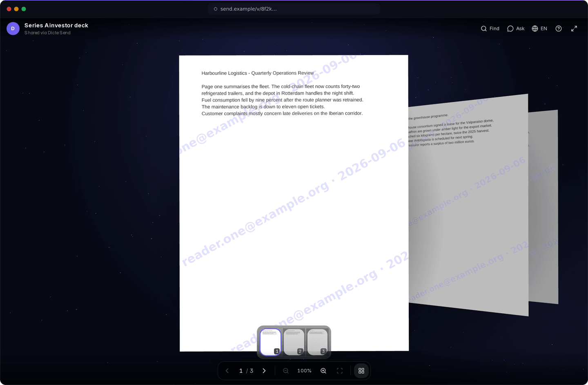Click the send.example address bar
This screenshot has height=385, width=588.
[294, 9]
